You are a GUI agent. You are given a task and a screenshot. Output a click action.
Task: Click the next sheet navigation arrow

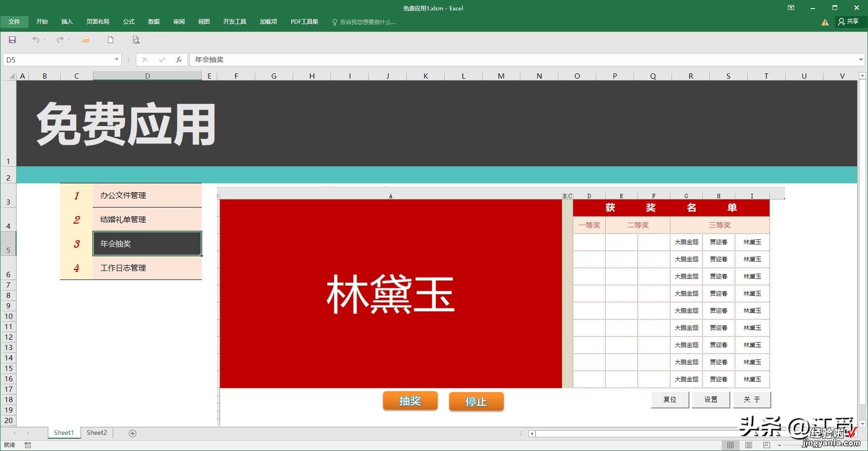(x=27, y=433)
